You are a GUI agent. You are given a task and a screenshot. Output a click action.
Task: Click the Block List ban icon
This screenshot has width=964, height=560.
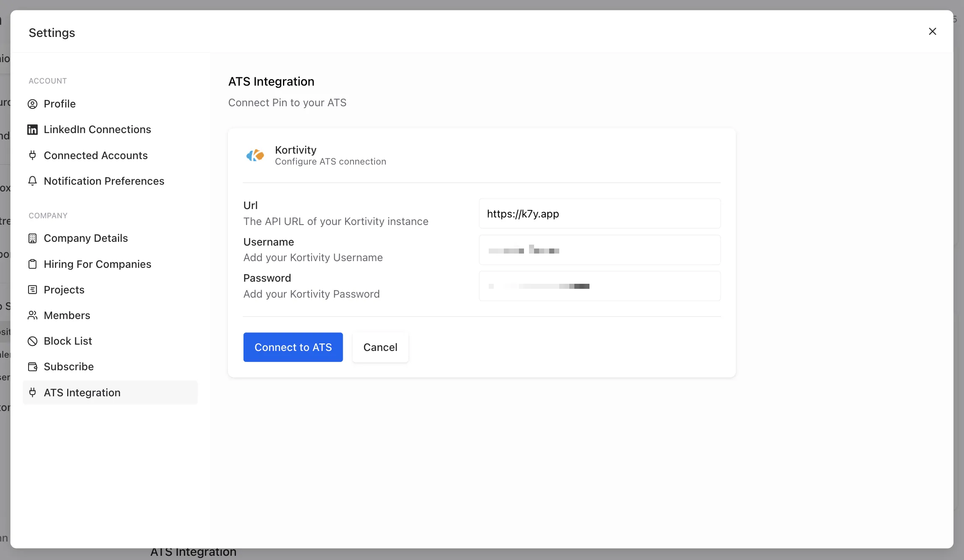[32, 341]
